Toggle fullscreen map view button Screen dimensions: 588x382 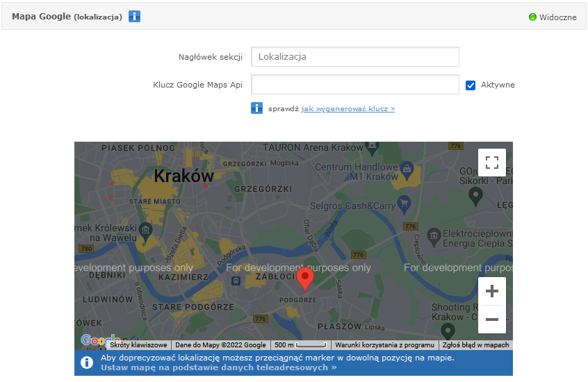(491, 163)
